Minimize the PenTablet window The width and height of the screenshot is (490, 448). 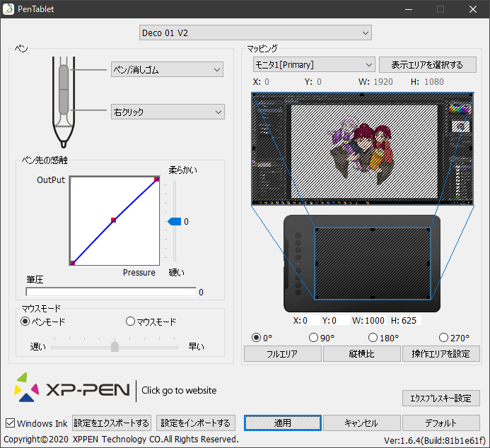point(409,9)
